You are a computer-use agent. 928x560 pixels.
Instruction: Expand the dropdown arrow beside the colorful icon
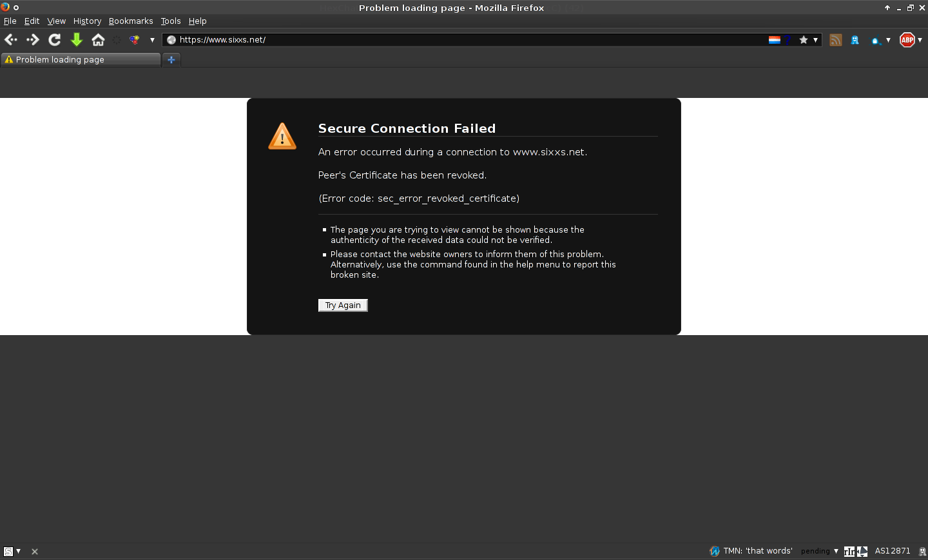coord(152,40)
